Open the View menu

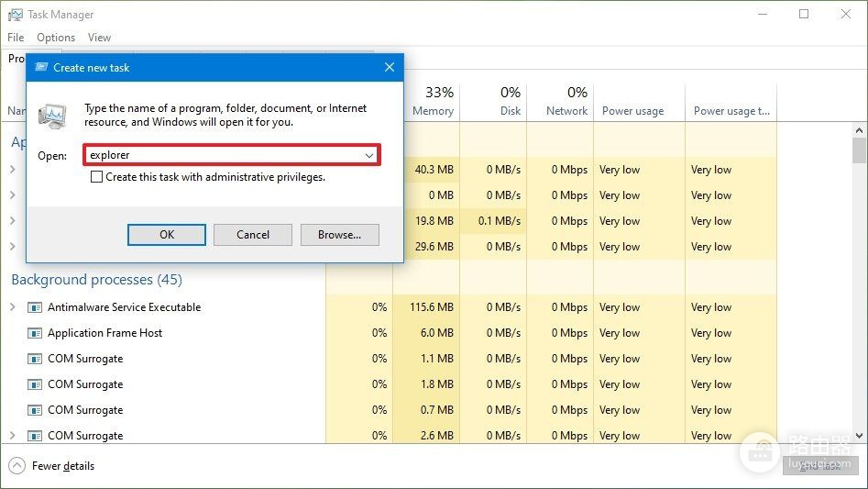[99, 37]
